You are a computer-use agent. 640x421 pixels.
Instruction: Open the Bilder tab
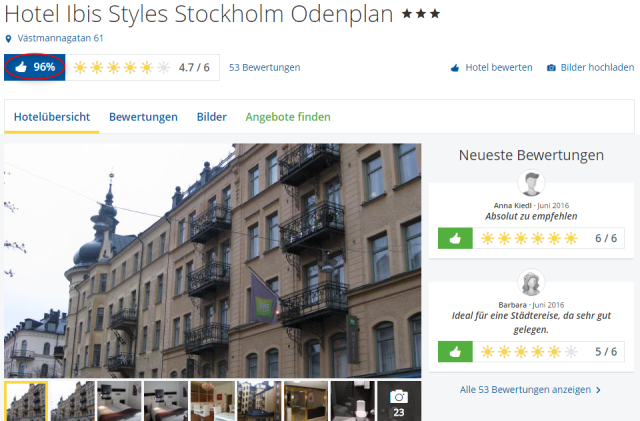tap(211, 117)
